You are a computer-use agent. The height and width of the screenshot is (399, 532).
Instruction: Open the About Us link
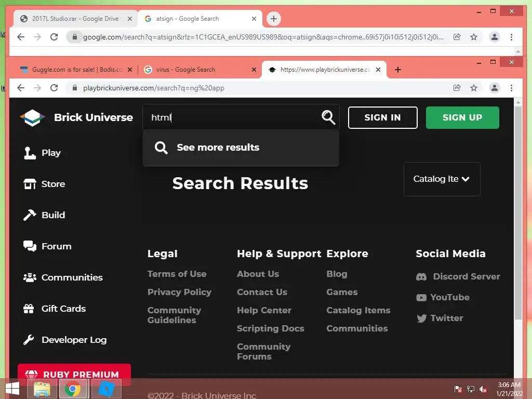click(x=258, y=274)
